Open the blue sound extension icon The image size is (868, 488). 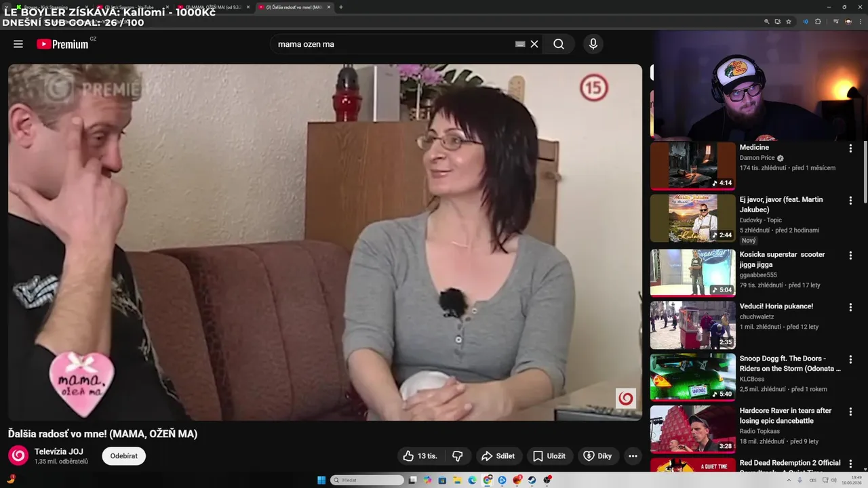click(806, 22)
